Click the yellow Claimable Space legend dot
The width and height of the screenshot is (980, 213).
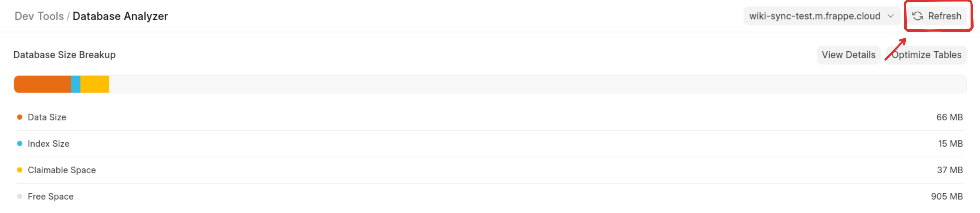[20, 170]
